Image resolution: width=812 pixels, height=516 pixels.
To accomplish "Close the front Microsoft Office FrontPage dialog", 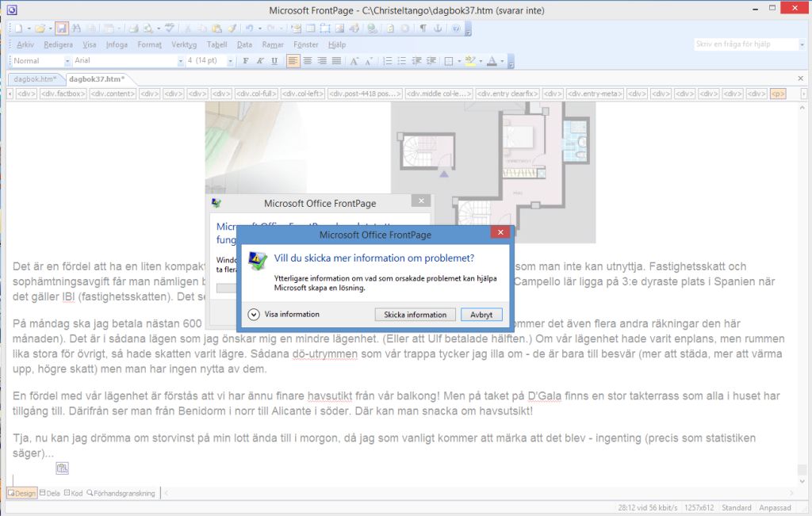I will 500,232.
